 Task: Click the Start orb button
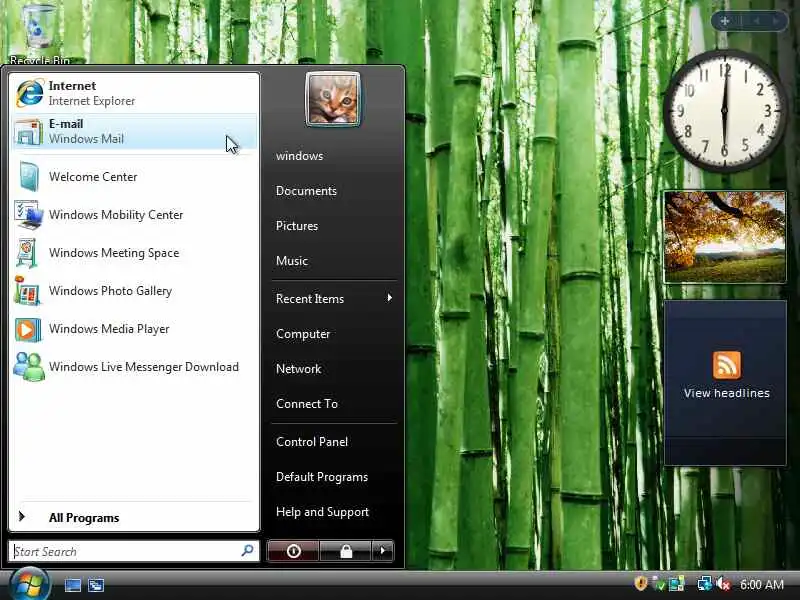[x=30, y=585]
